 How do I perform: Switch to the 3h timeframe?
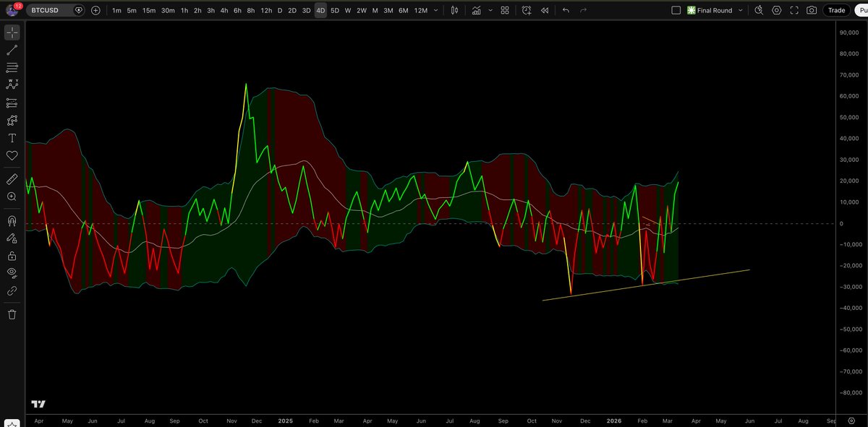(210, 10)
